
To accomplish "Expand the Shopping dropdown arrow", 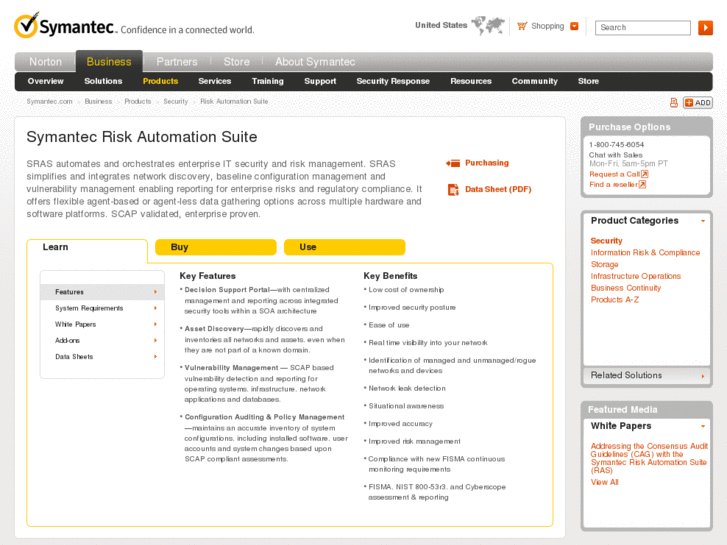I will coord(574,26).
